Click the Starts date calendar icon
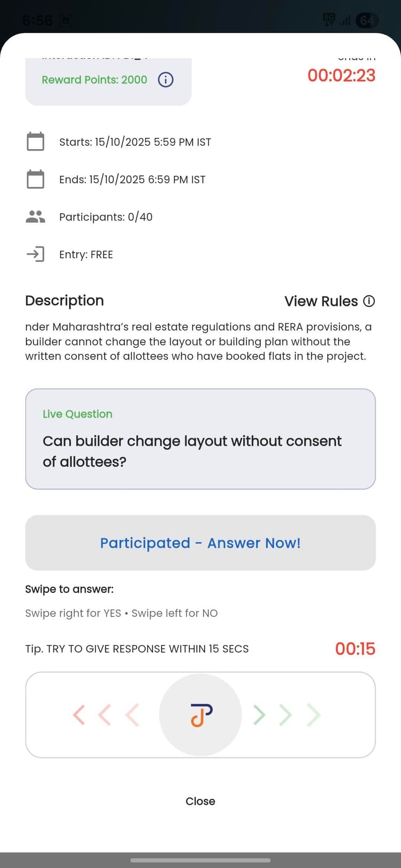Viewport: 401px width, 868px height. pos(35,142)
